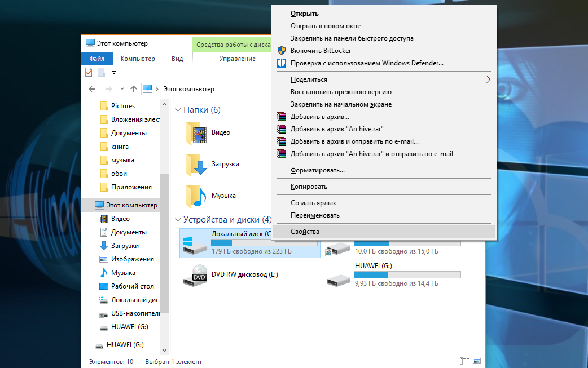This screenshot has width=588, height=368.
Task: Click the Properties quick access toolbar icon
Action: click(x=89, y=72)
